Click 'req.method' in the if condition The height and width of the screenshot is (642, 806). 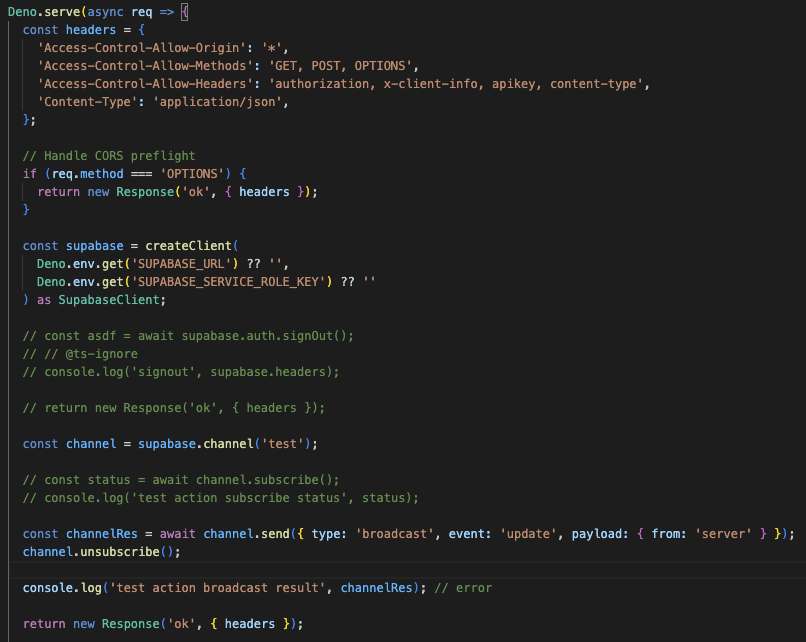coord(87,174)
